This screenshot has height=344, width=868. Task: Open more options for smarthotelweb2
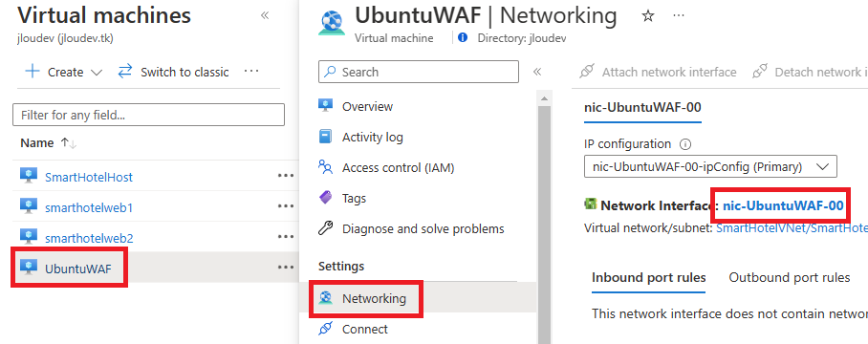coord(286,237)
